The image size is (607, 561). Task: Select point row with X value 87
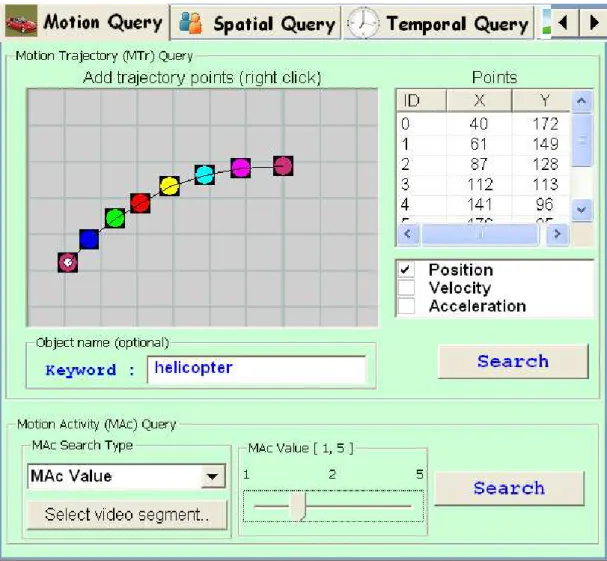click(x=483, y=164)
